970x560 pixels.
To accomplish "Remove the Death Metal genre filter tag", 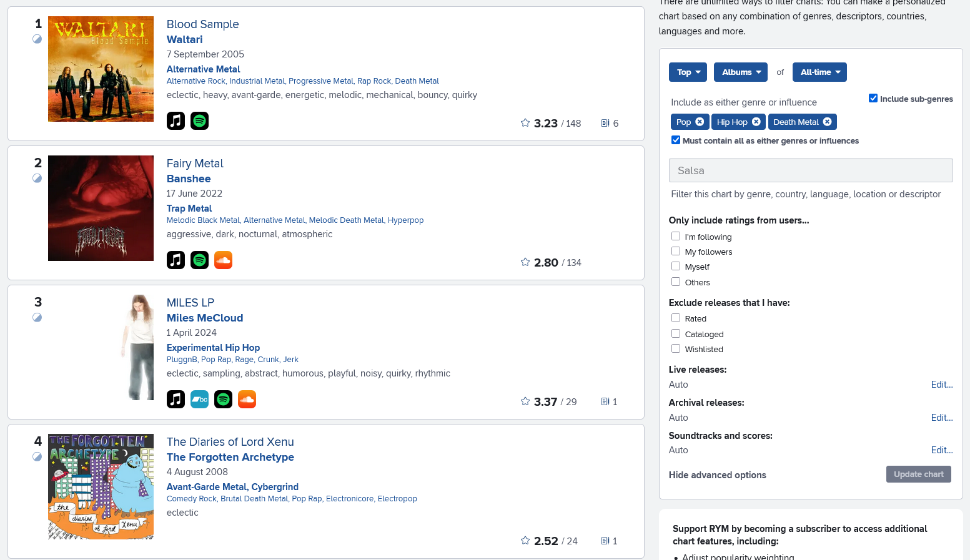I will coord(827,122).
